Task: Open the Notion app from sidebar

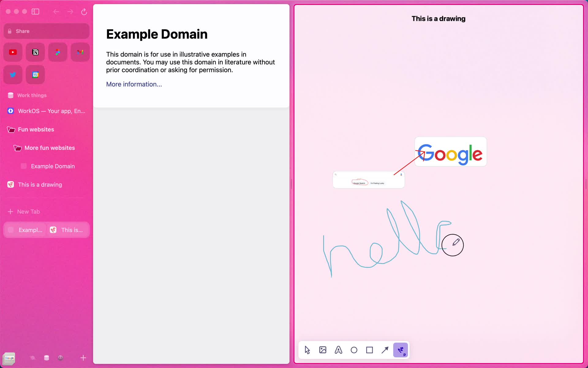Action: pos(35,52)
